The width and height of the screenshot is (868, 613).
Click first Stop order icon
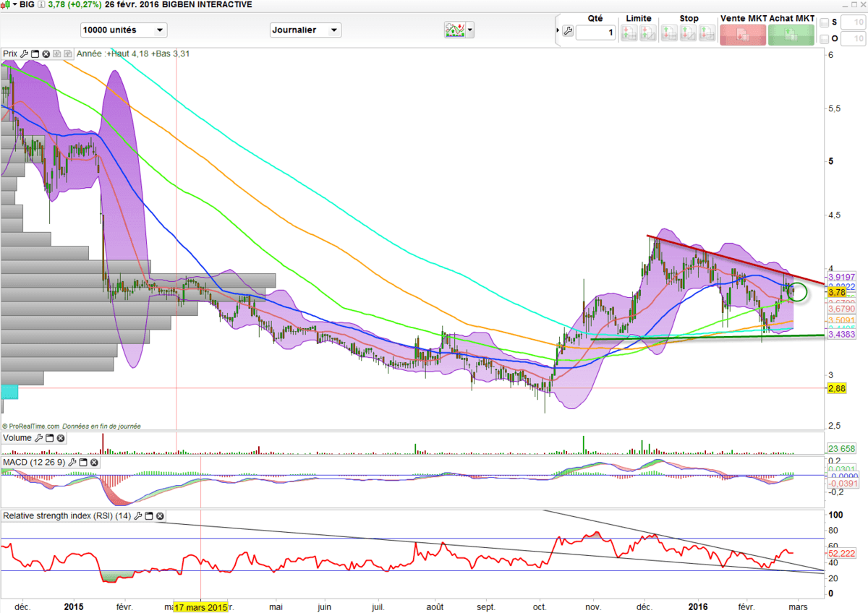(669, 33)
